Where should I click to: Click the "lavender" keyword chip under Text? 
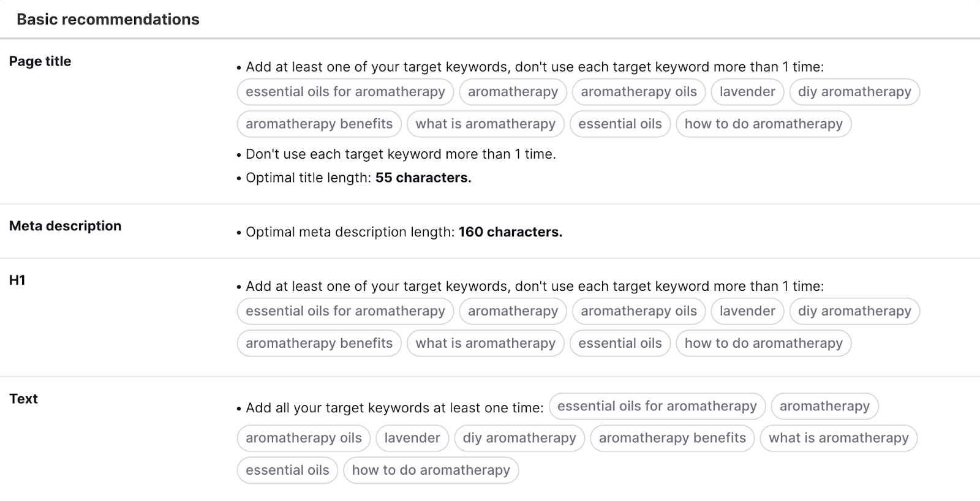412,438
